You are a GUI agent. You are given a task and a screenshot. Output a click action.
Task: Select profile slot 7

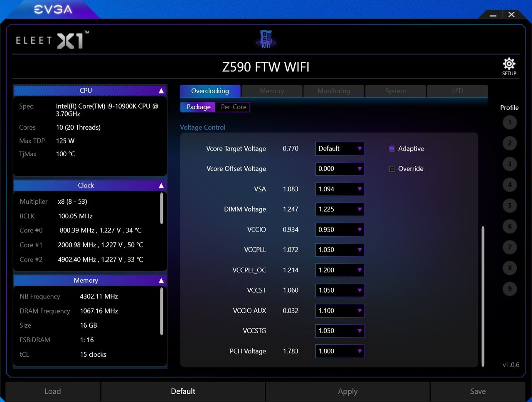click(x=510, y=247)
